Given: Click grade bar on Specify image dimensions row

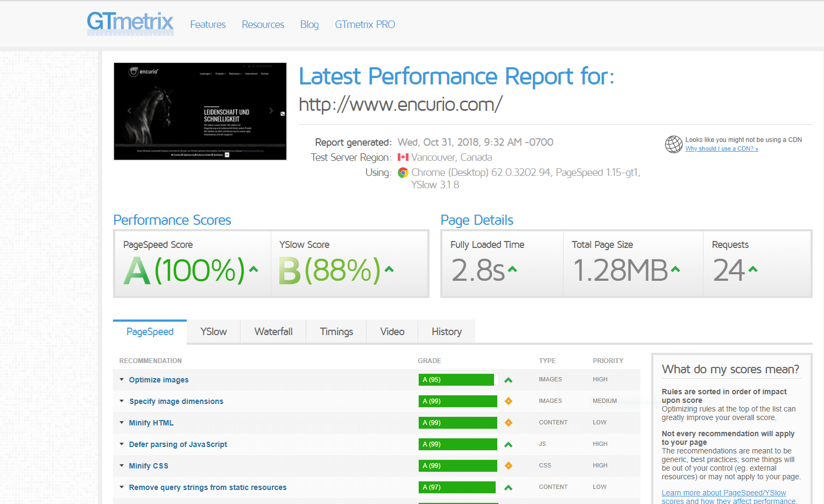Looking at the screenshot, I should pos(458,401).
